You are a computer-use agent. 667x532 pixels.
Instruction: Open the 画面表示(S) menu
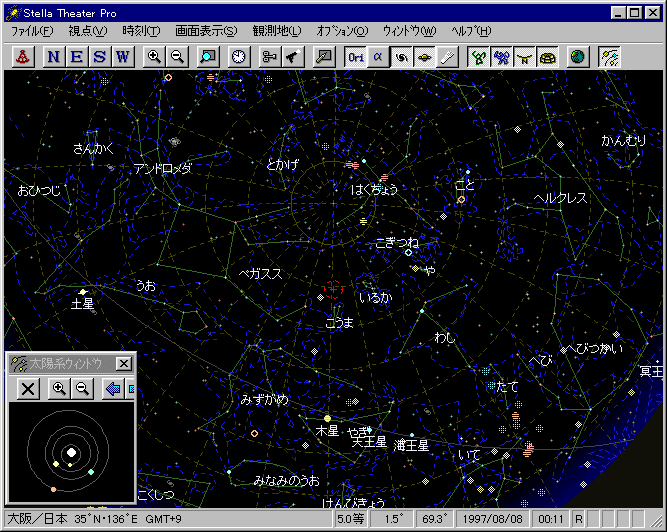pyautogui.click(x=206, y=31)
